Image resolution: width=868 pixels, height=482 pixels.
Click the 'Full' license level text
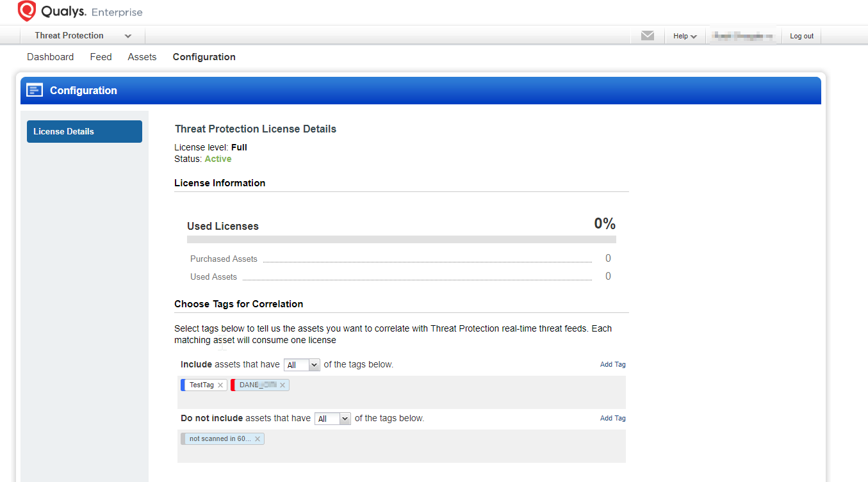[x=239, y=148]
